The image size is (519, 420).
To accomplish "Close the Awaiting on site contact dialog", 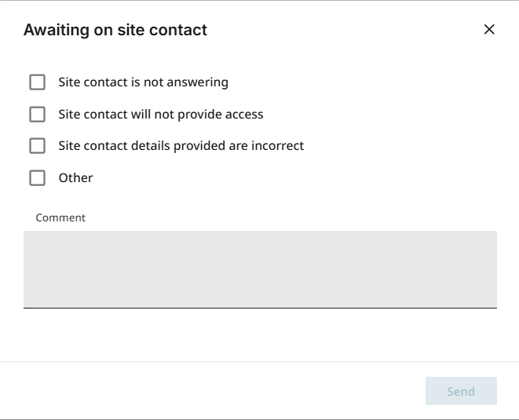I will pyautogui.click(x=489, y=30).
